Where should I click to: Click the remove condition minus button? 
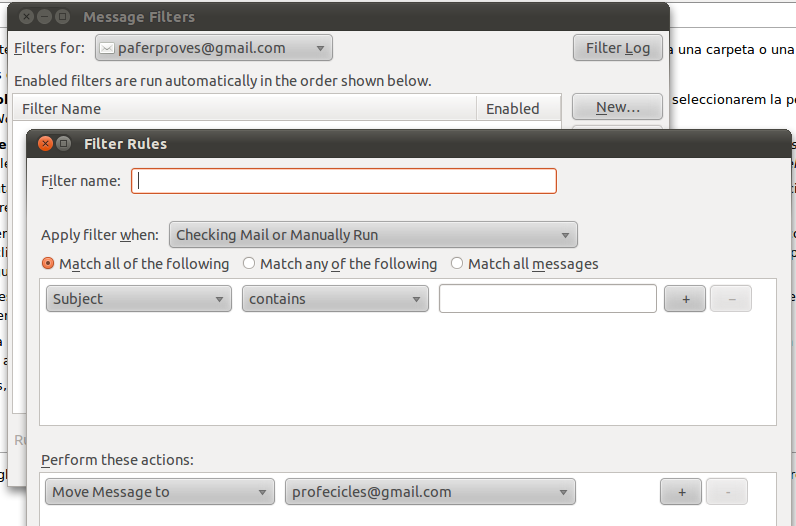click(x=731, y=299)
